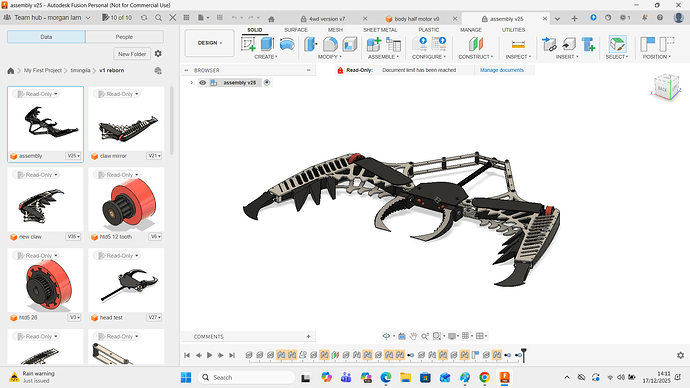Close the data panel
The width and height of the screenshot is (690, 388).
(172, 18)
